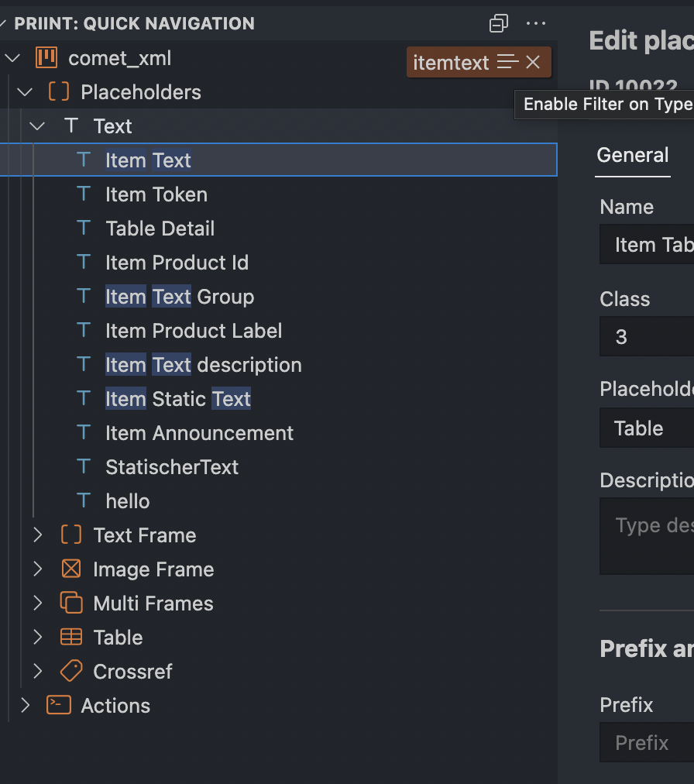694x784 pixels.
Task: Expand the Crossref group
Action: pos(37,671)
